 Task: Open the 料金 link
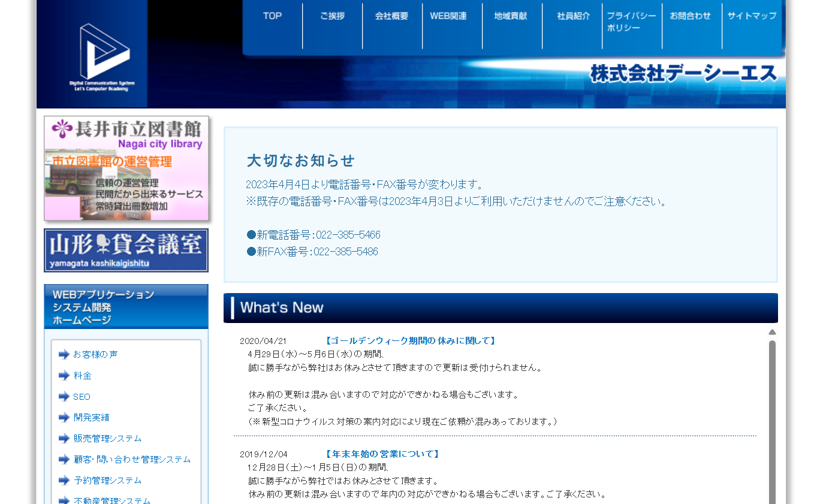[x=82, y=376]
